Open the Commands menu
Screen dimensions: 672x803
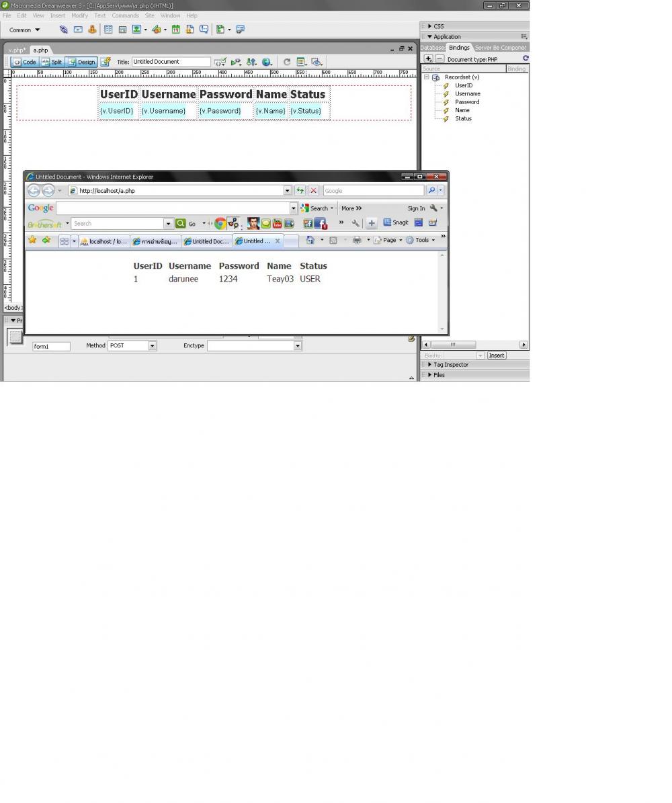pos(126,15)
